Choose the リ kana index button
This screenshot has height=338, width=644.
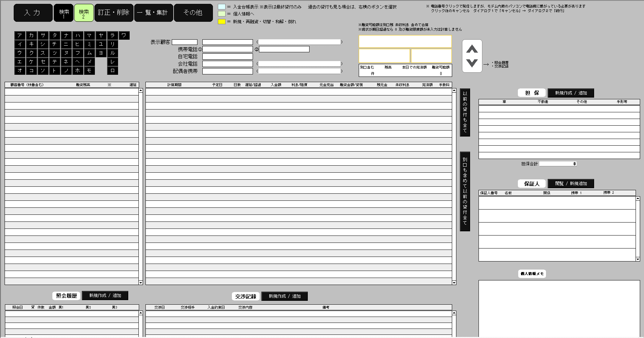(x=112, y=44)
